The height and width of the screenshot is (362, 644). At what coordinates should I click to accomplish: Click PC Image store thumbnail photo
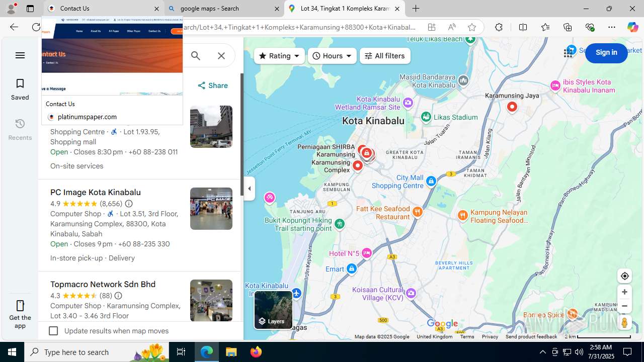(211, 209)
